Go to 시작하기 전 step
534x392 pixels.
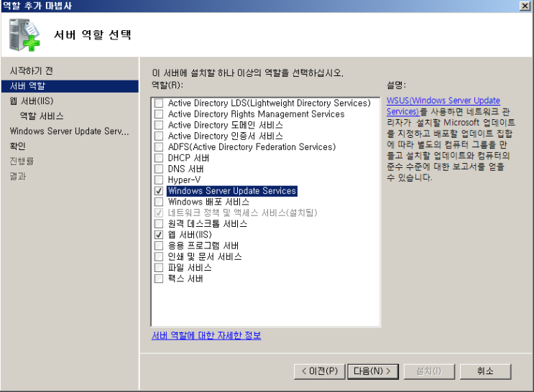[32, 71]
